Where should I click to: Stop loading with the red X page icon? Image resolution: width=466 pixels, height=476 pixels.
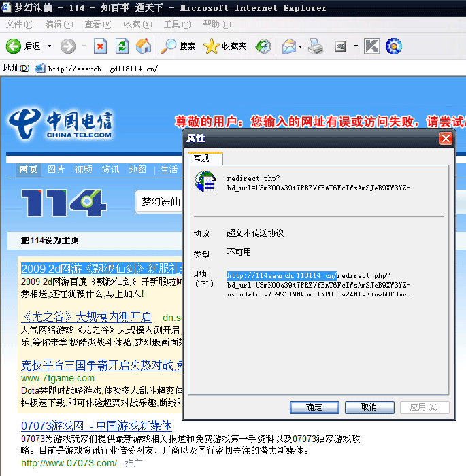click(x=100, y=46)
